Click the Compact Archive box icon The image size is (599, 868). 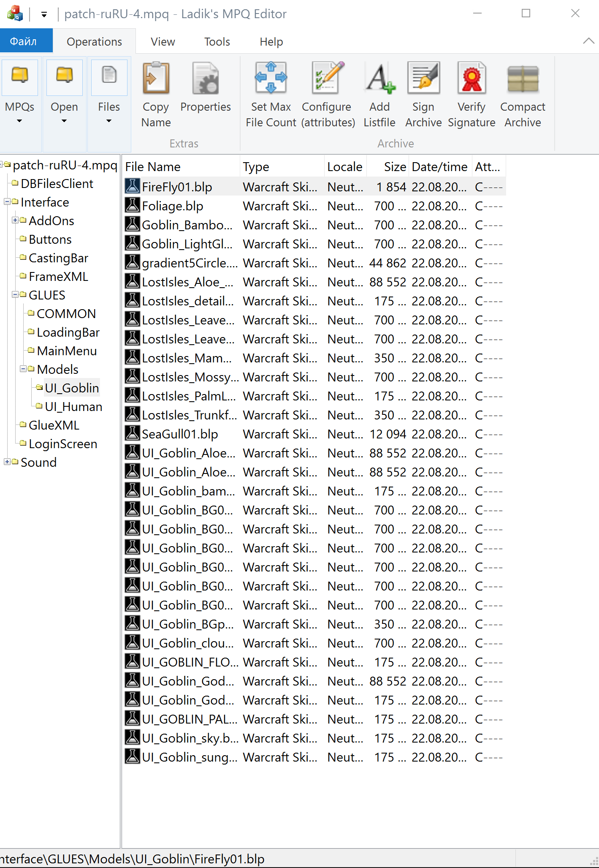click(x=523, y=79)
